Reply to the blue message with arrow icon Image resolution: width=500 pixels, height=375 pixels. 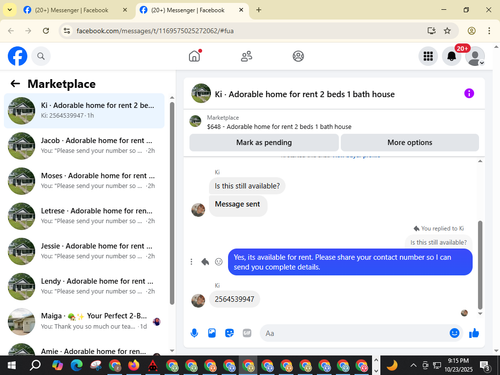coord(205,262)
